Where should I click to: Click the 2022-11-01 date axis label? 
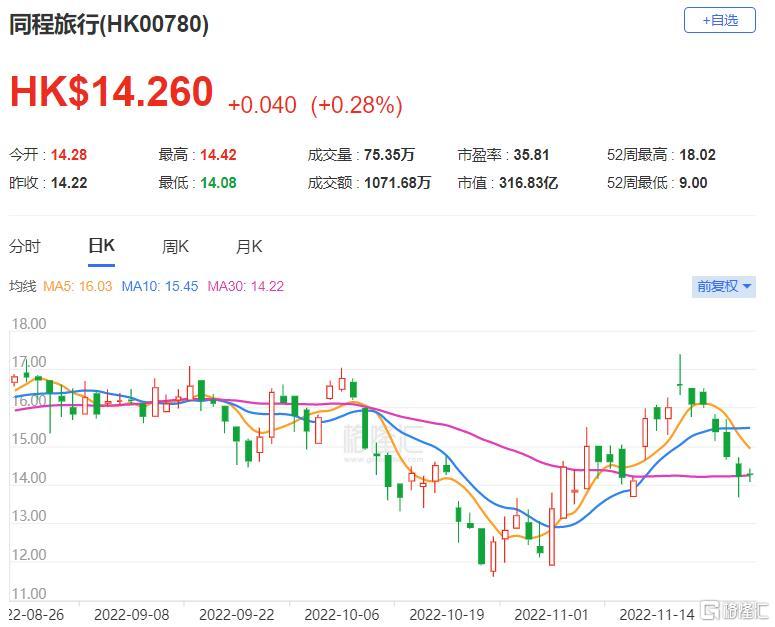552,615
